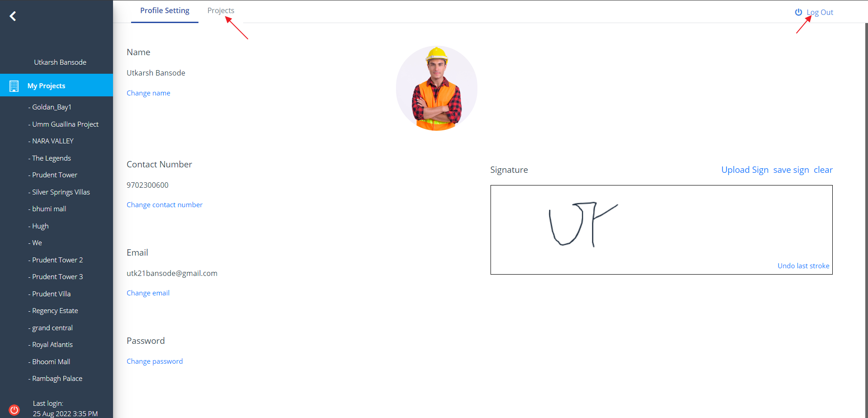This screenshot has height=418, width=868.
Task: Clear the signature pad
Action: (x=823, y=170)
